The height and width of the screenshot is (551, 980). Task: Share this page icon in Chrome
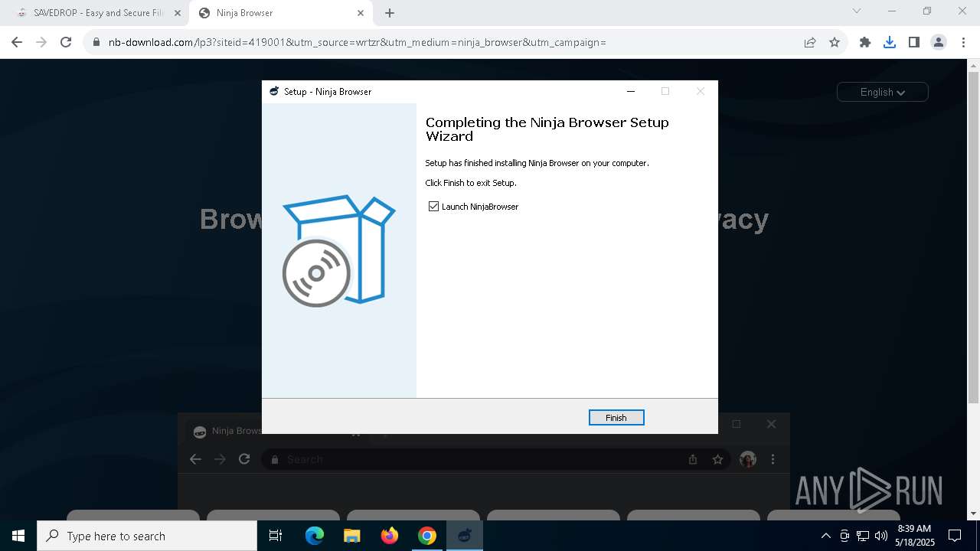tap(810, 42)
